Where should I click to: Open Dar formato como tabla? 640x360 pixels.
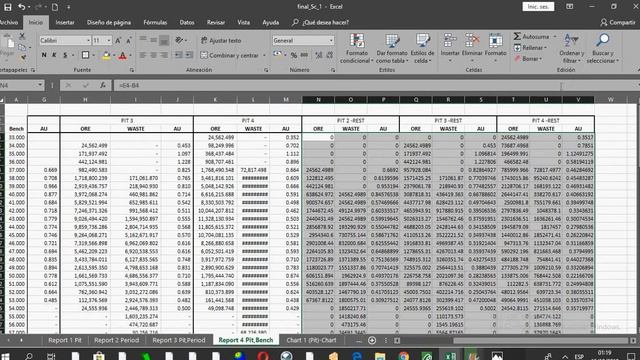[392, 49]
